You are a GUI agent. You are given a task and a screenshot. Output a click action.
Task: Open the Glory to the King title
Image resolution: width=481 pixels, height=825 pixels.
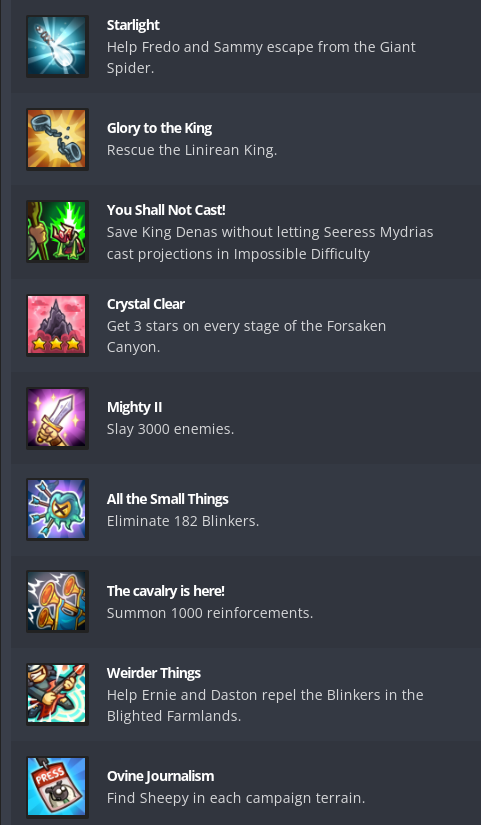159,128
